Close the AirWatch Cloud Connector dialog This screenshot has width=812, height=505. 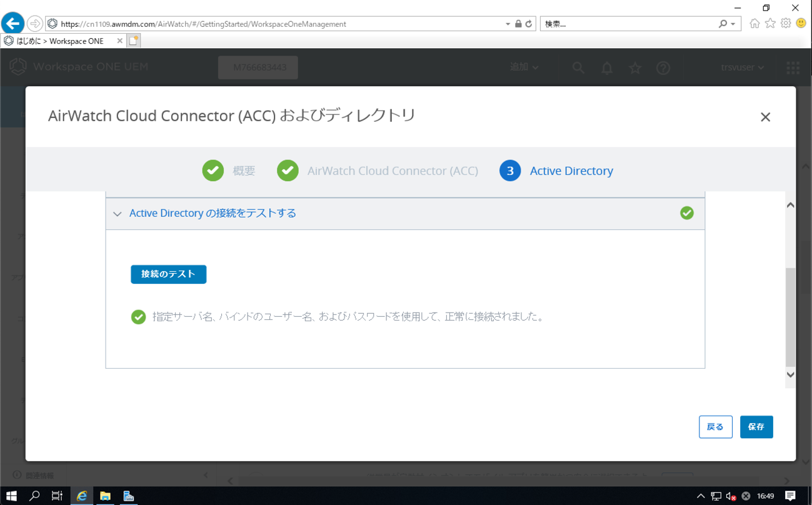click(x=765, y=117)
